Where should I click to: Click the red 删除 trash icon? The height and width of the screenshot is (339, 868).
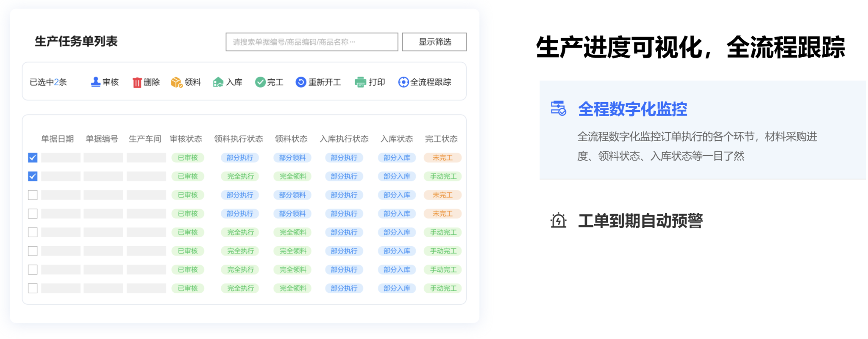click(x=137, y=82)
